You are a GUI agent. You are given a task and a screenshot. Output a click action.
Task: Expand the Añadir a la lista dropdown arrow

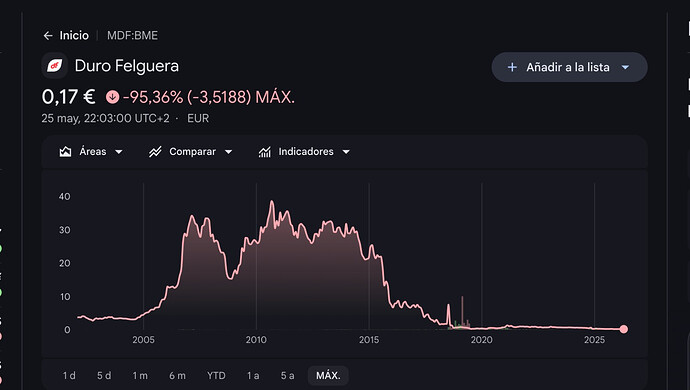(x=625, y=67)
